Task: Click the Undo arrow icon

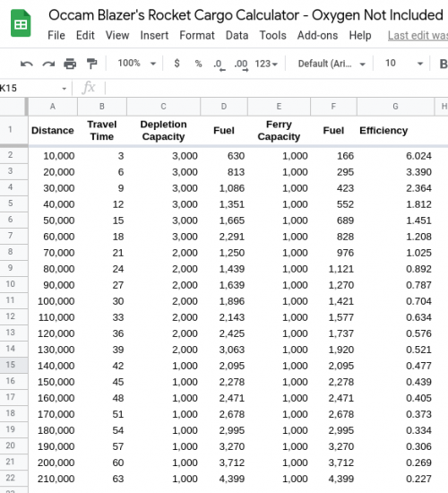Action: click(26, 65)
